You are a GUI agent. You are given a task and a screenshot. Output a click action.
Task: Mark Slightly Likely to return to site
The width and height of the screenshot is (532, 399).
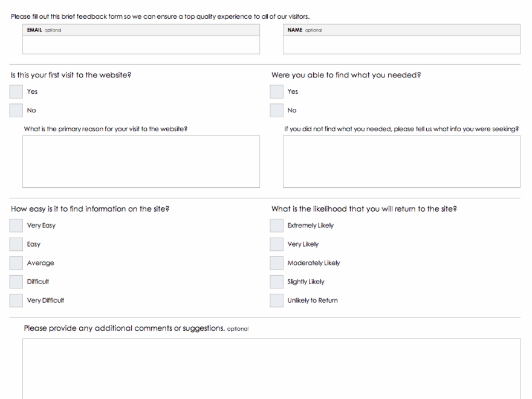tap(276, 281)
